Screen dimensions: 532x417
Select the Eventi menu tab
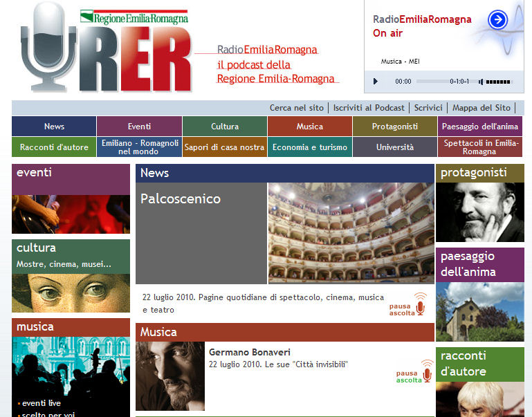point(140,126)
